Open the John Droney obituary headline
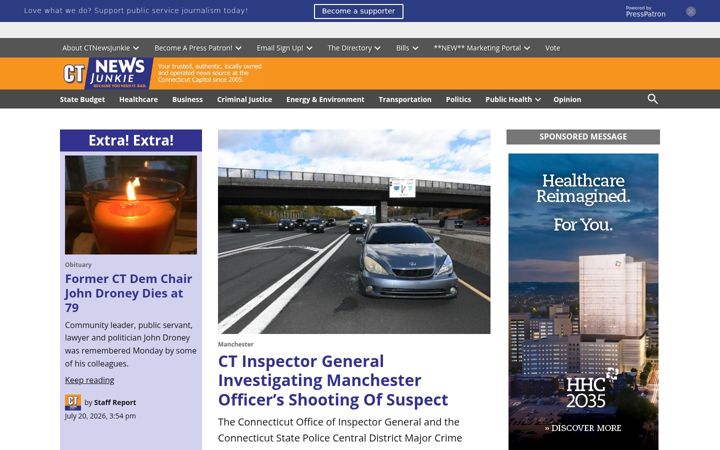 129,293
